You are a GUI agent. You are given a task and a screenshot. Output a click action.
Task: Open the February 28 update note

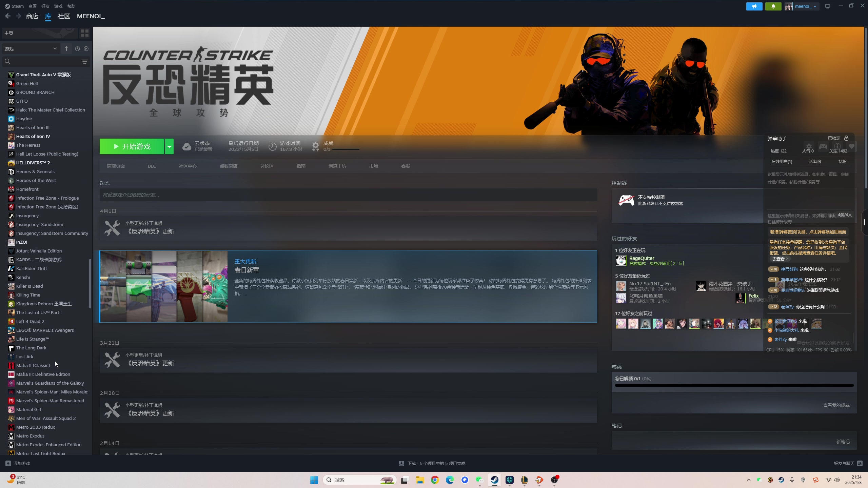point(348,410)
